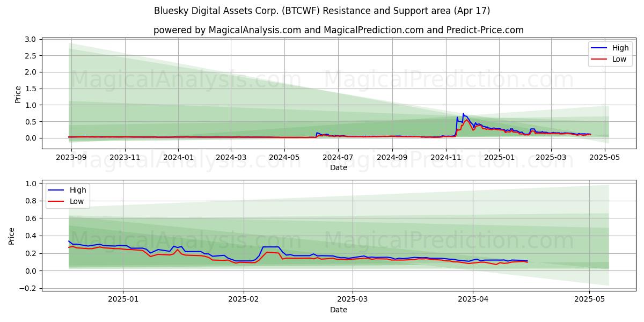This screenshot has width=644, height=322.
Task: Click the 2025-04 tick label in bottom chart
Action: 473,299
